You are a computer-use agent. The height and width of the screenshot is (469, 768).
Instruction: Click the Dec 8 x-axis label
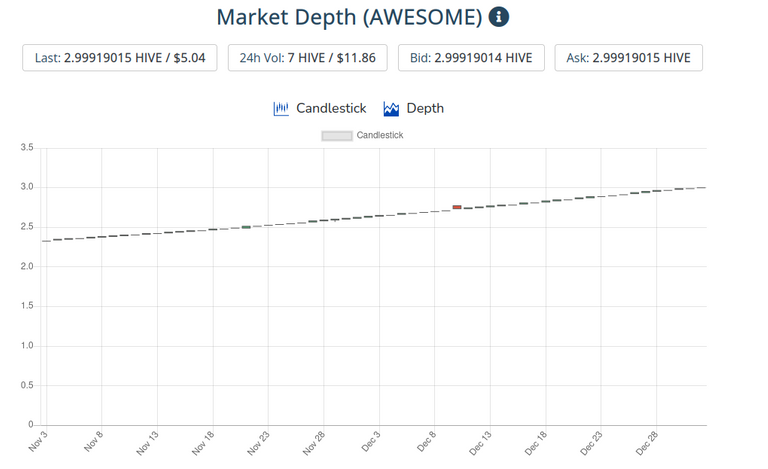(426, 441)
